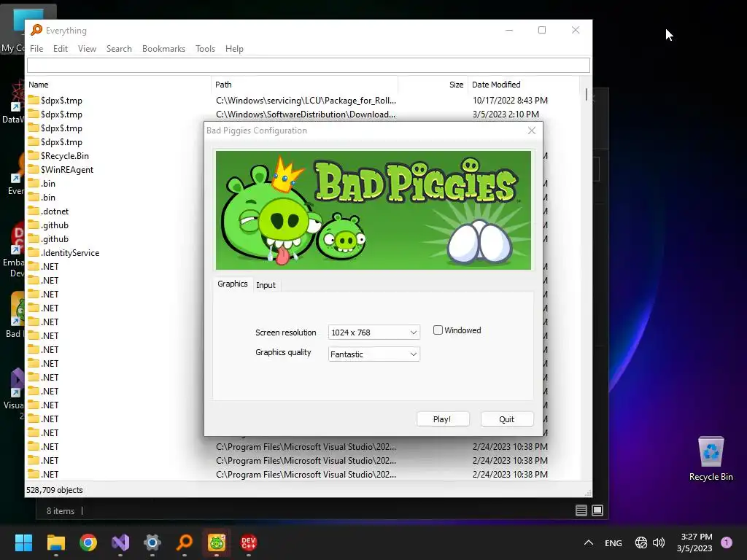Open the Search menu in Everything
The height and width of the screenshot is (560, 747).
point(119,49)
